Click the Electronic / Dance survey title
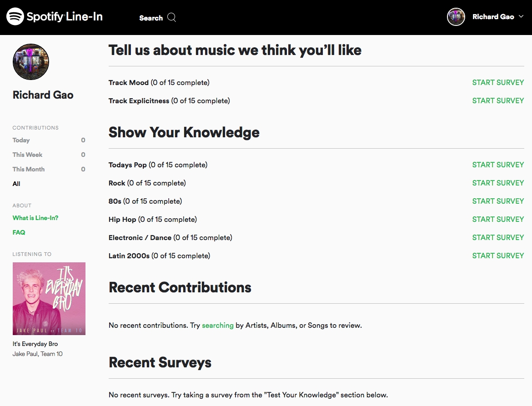This screenshot has height=406, width=532. (x=140, y=237)
